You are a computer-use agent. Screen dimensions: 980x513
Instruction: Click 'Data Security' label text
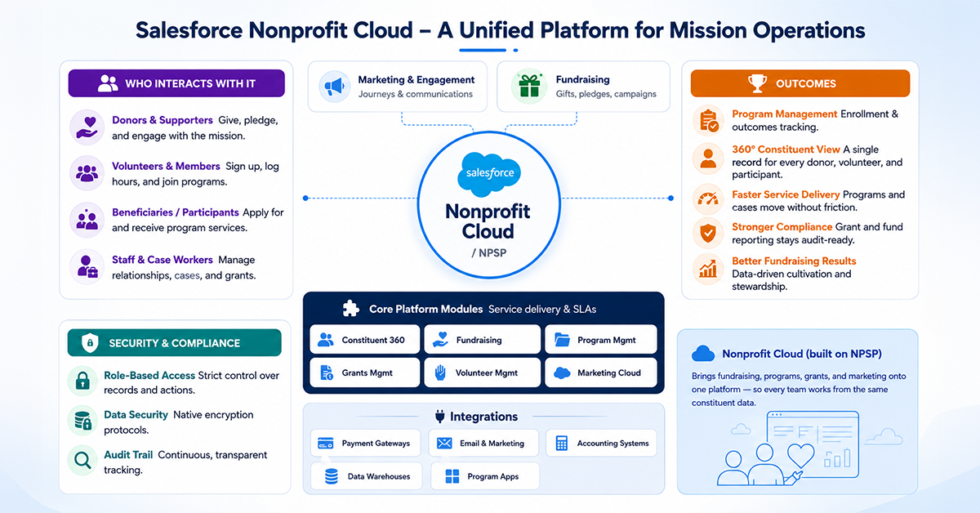136,415
